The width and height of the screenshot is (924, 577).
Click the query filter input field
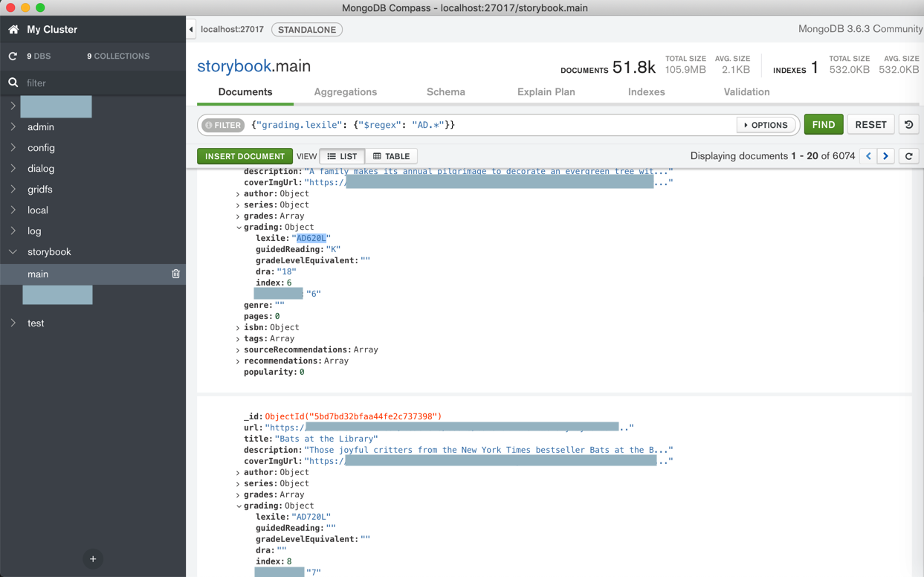491,125
